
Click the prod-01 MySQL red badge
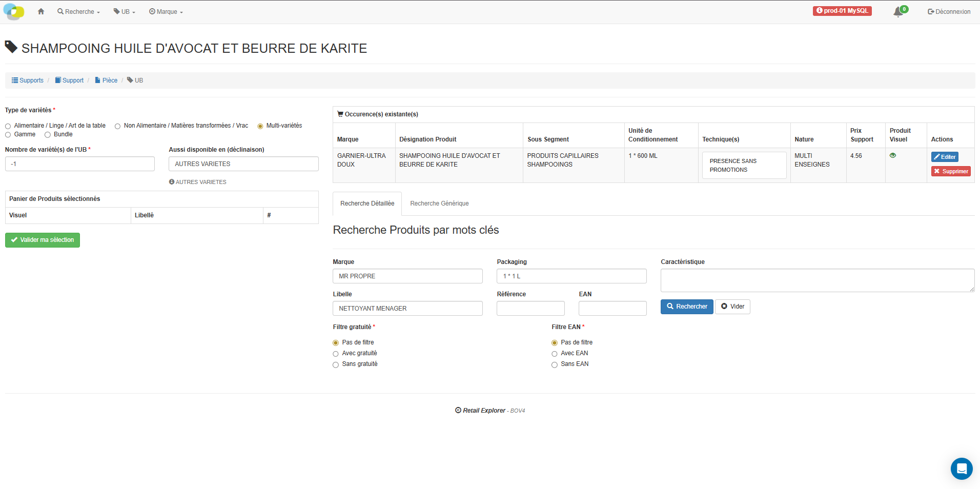pos(842,11)
